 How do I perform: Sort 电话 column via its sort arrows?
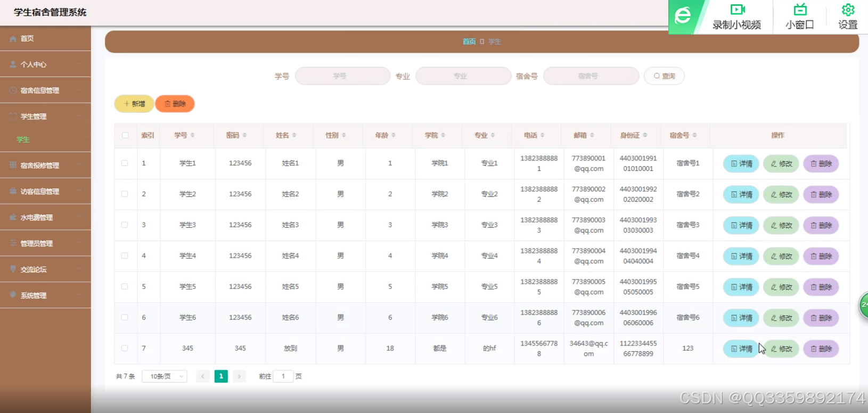point(542,135)
